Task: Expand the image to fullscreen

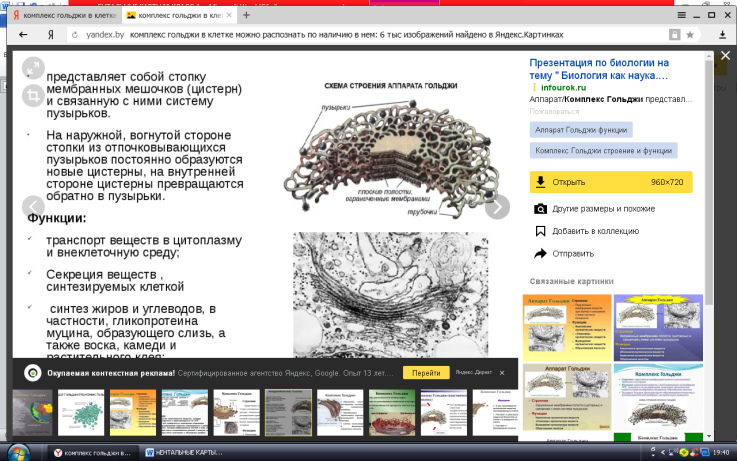Action: pos(33,68)
